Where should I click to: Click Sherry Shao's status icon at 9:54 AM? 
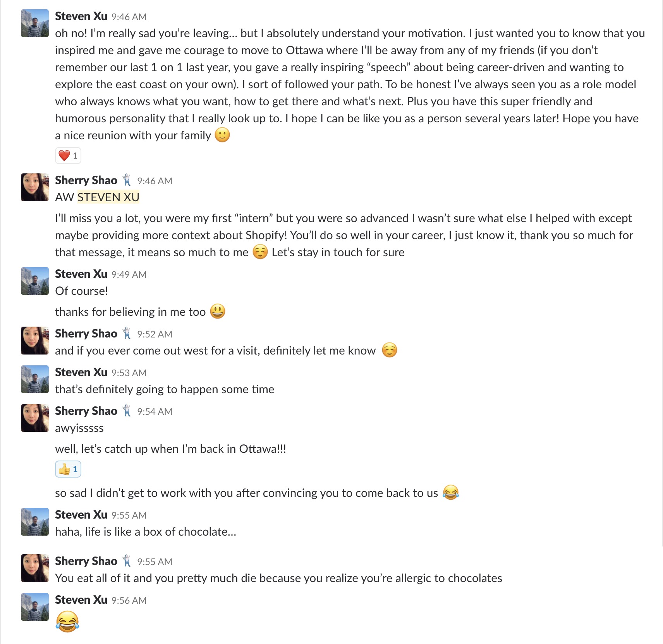(x=127, y=411)
